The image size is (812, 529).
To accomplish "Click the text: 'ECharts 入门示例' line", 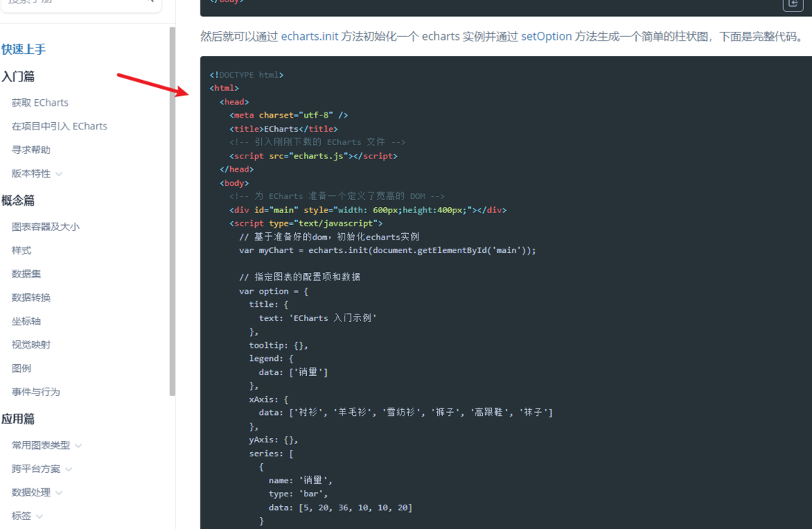I will coord(317,318).
